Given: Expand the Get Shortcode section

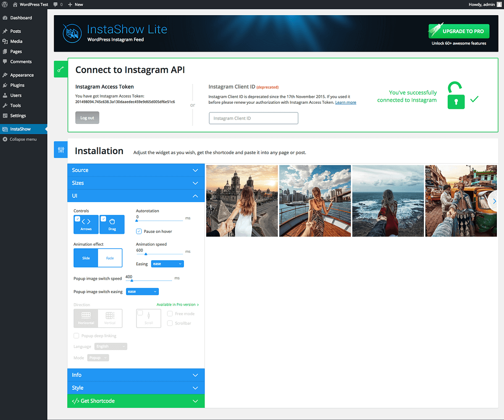Looking at the screenshot, I should point(136,401).
